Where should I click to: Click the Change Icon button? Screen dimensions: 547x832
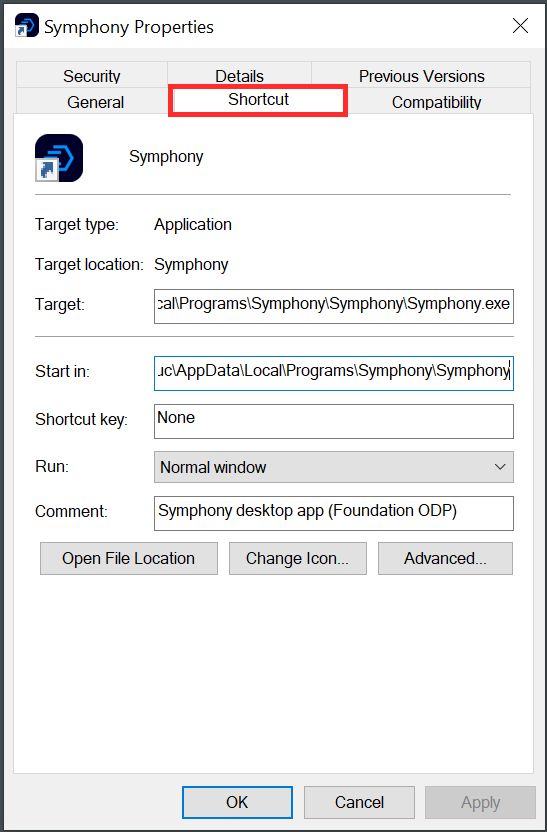[298, 558]
